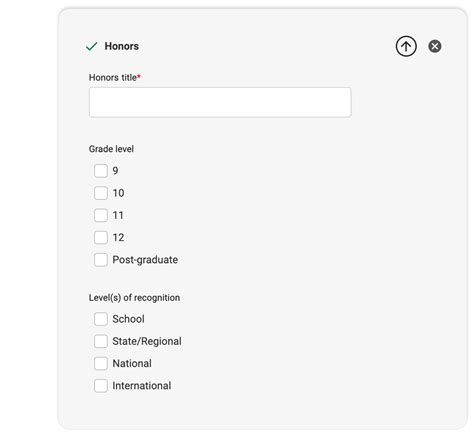Select the National recognition checkbox
Viewport: 474px width, 442px height.
pos(101,363)
